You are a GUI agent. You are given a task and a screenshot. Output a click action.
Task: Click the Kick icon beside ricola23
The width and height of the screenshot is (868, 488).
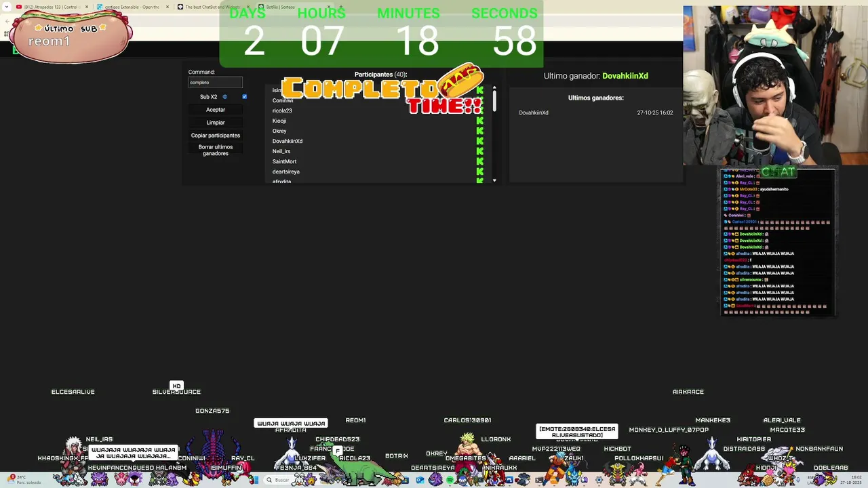click(480, 110)
